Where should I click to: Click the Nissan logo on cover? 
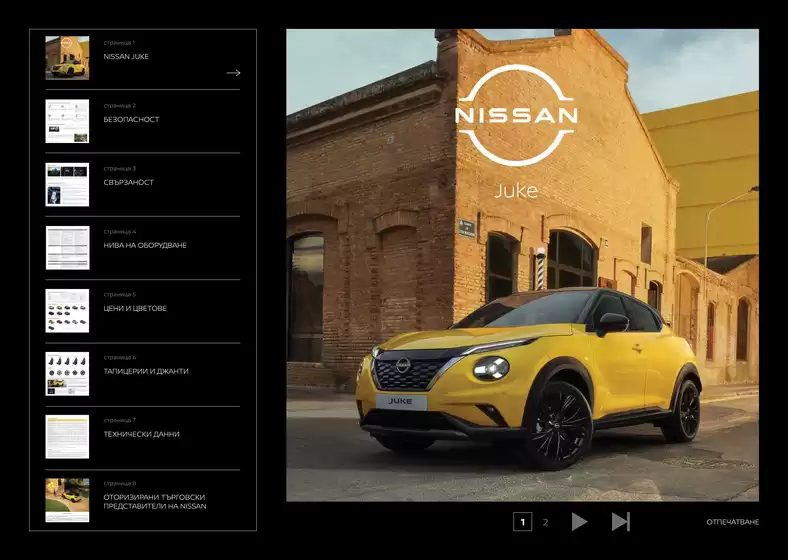(x=516, y=115)
